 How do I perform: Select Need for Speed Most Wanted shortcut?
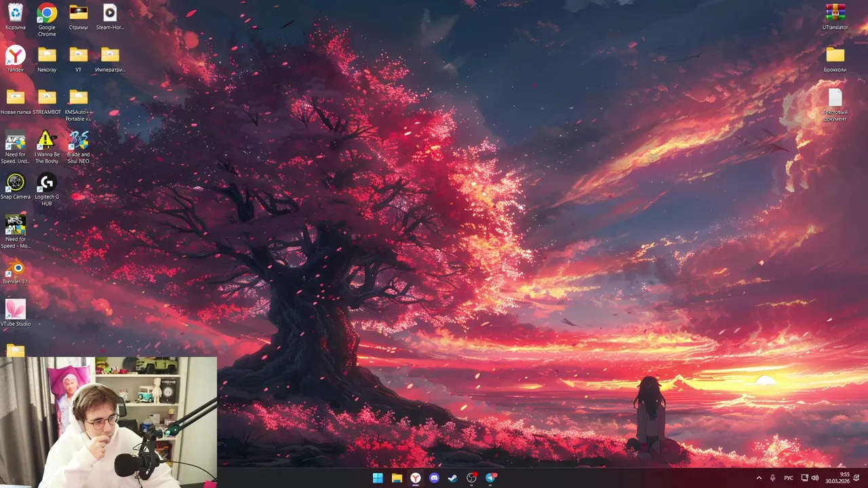[15, 232]
